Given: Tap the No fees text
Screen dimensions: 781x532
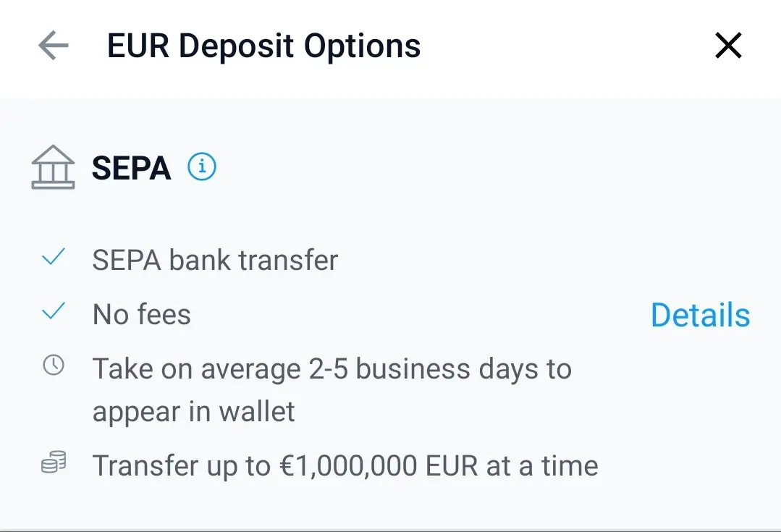Looking at the screenshot, I should point(141,315).
